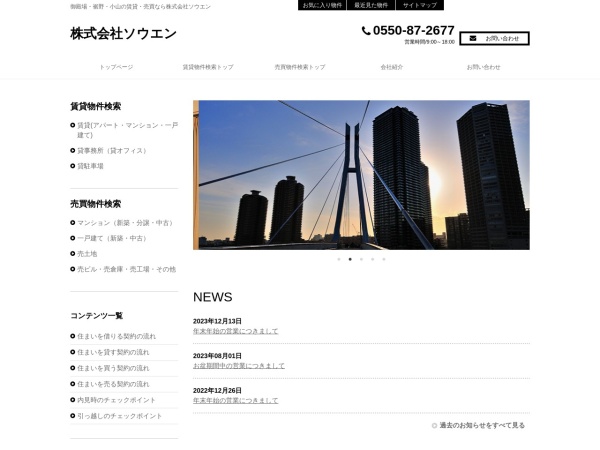Click the phone icon beside 0550-87-2677

coord(366,31)
